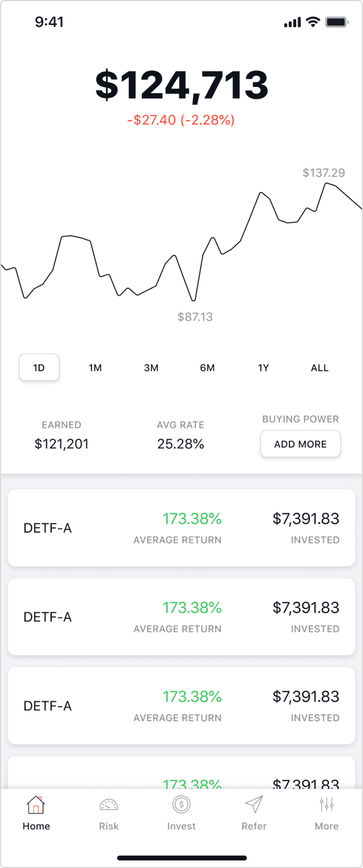Viewport: 363px width, 868px height.
Task: Open the first DETF-A fund card
Action: click(181, 528)
